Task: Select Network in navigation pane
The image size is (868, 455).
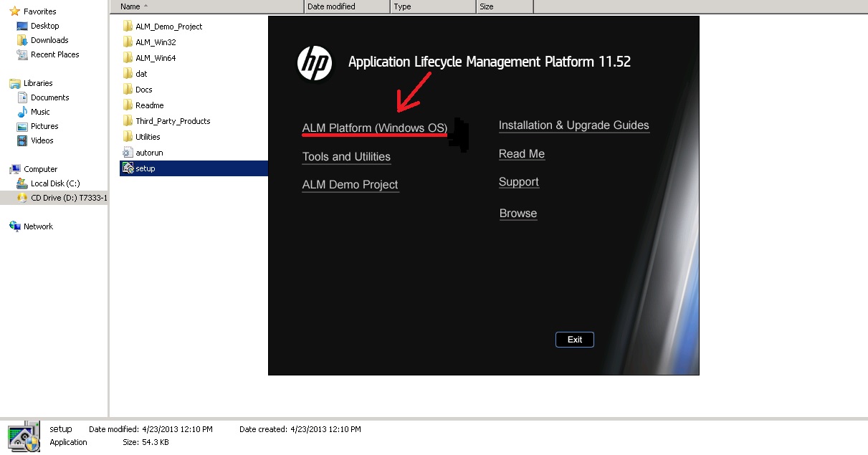Action: [x=38, y=226]
